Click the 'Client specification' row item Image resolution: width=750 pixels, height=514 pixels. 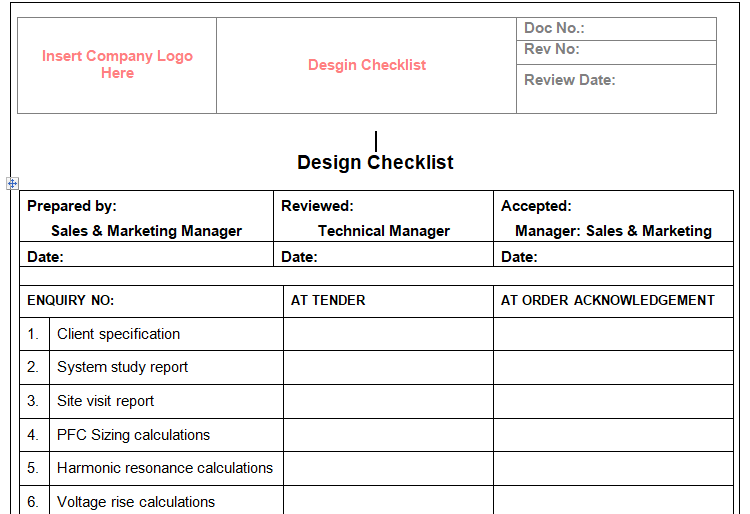118,334
